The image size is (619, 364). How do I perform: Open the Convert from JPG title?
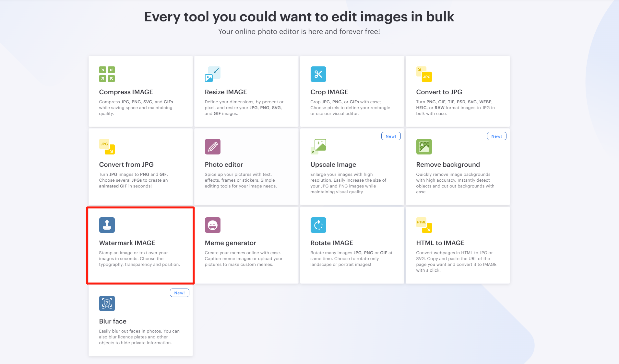click(126, 165)
